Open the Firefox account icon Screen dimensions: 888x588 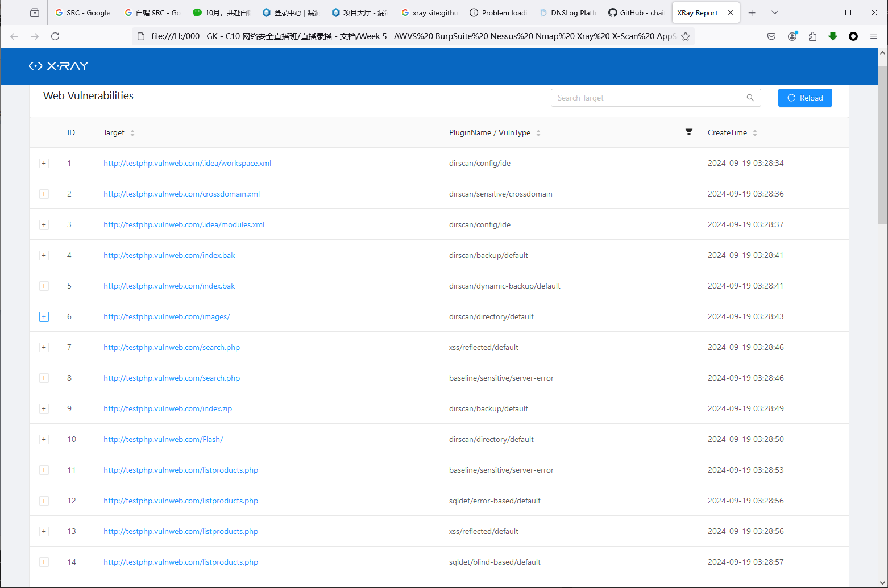[x=792, y=36]
